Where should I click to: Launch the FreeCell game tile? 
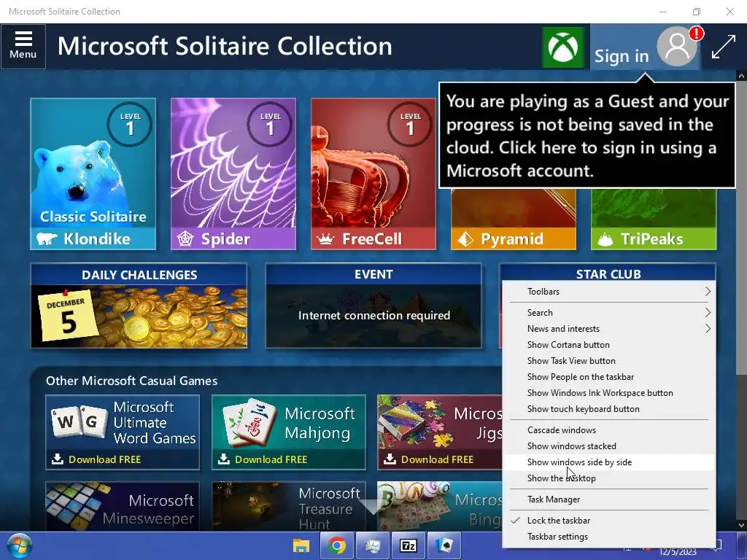pyautogui.click(x=373, y=174)
